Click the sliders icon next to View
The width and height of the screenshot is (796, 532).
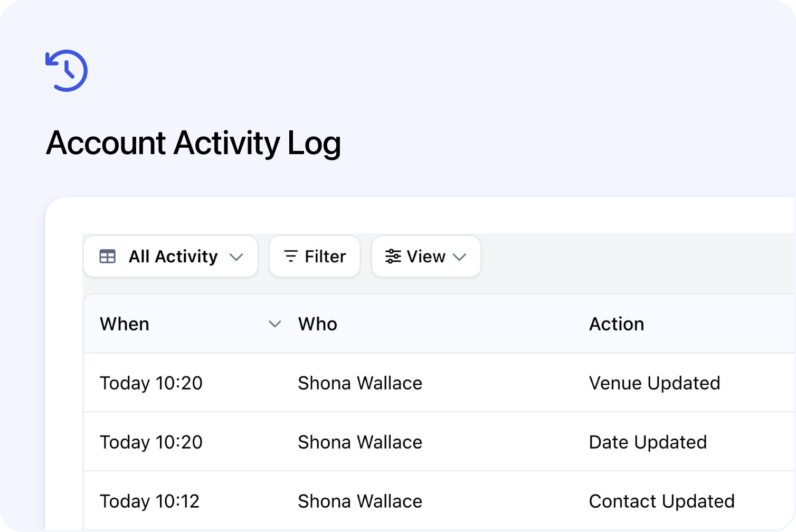point(393,256)
